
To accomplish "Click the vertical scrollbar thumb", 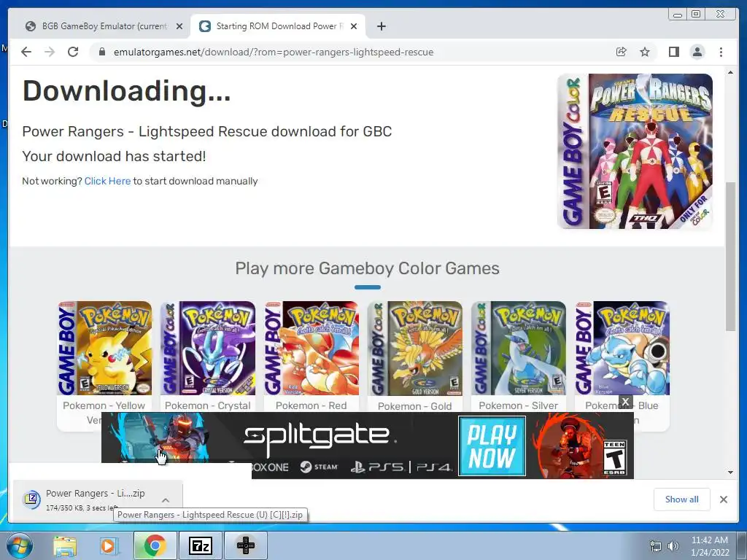I will point(730,256).
